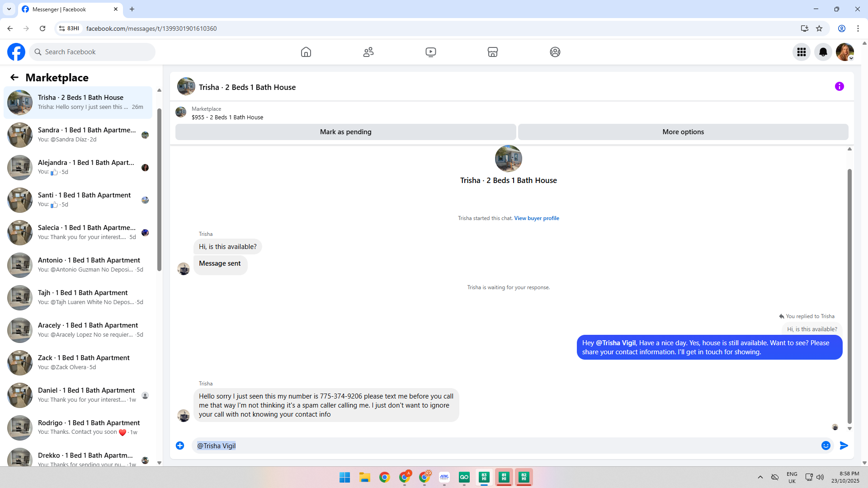Open the notifications bell

[x=823, y=52]
